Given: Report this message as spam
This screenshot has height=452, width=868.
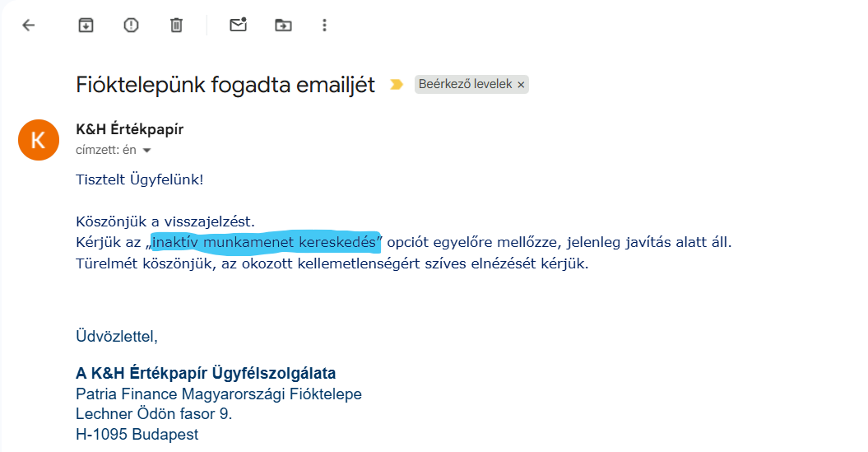Looking at the screenshot, I should (x=131, y=26).
